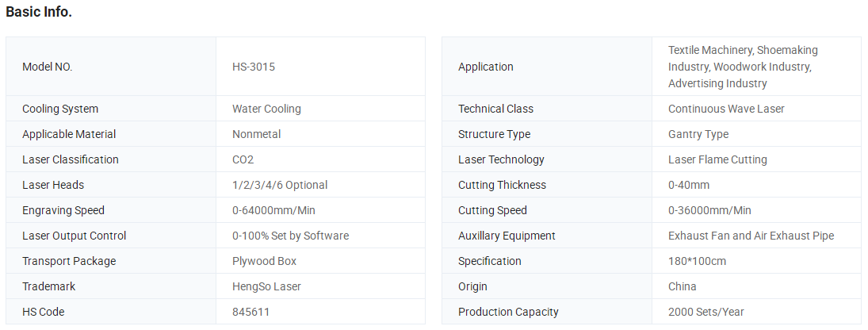Click the Basic Info. heading
The height and width of the screenshot is (330, 868).
tap(39, 12)
